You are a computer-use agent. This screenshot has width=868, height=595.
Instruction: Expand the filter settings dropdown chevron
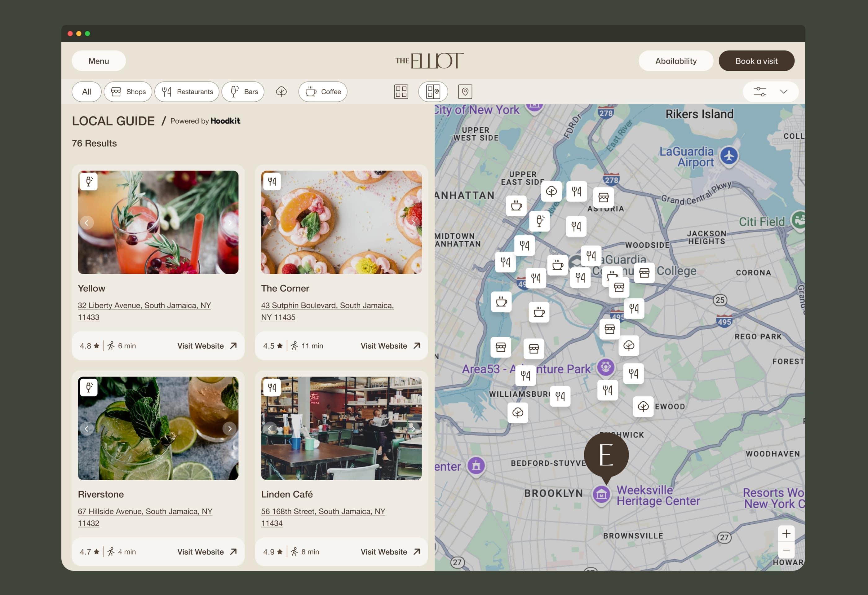point(784,91)
